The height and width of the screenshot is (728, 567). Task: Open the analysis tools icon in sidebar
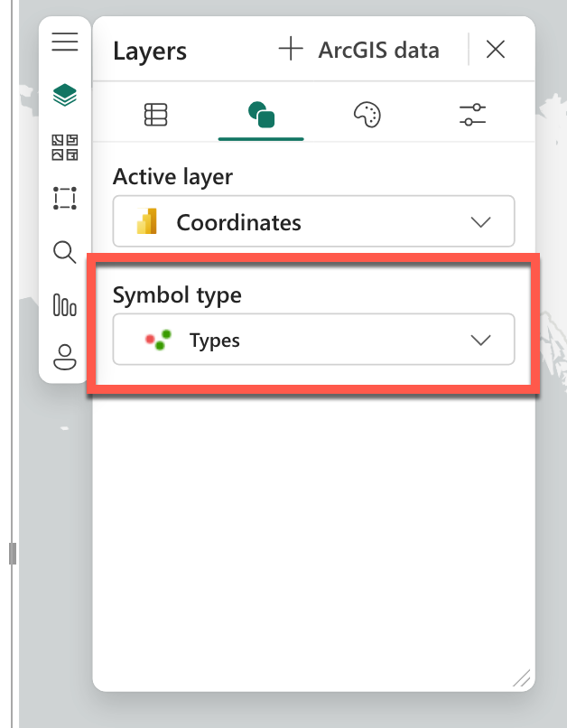tap(64, 306)
